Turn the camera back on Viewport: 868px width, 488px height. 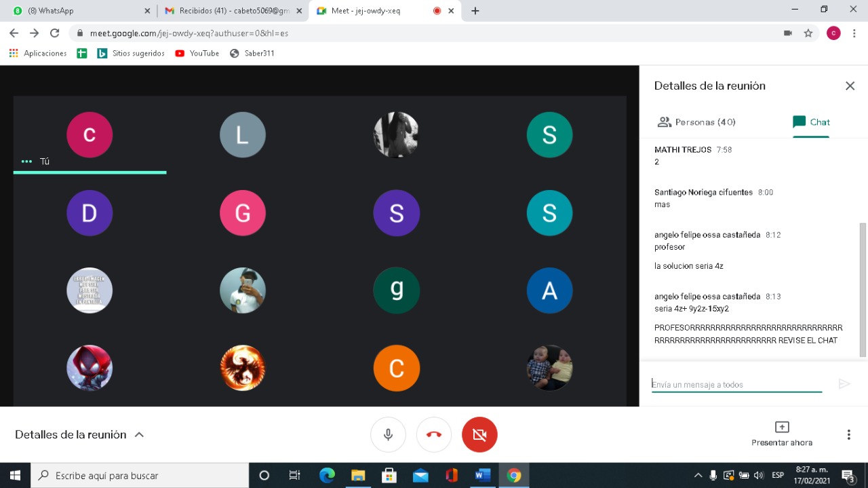click(x=479, y=434)
